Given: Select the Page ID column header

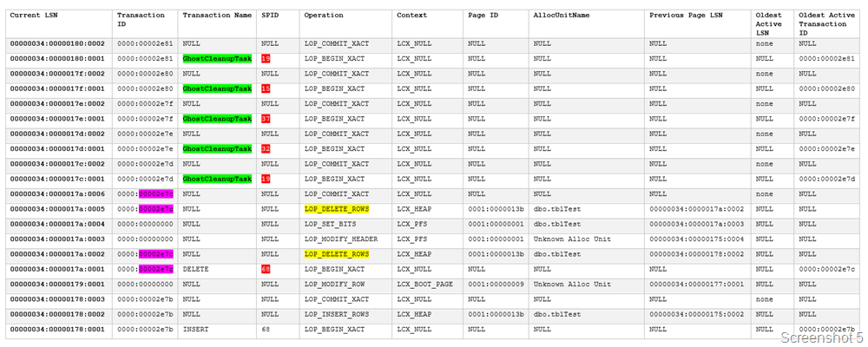Looking at the screenshot, I should click(x=483, y=16).
